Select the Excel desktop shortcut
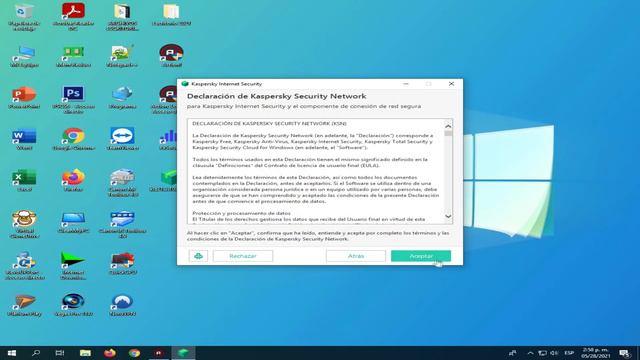The height and width of the screenshot is (360, 640). tap(24, 180)
